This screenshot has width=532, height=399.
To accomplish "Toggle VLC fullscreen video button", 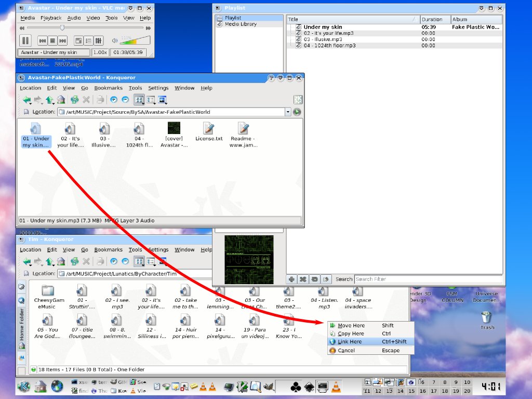I will tap(78, 41).
